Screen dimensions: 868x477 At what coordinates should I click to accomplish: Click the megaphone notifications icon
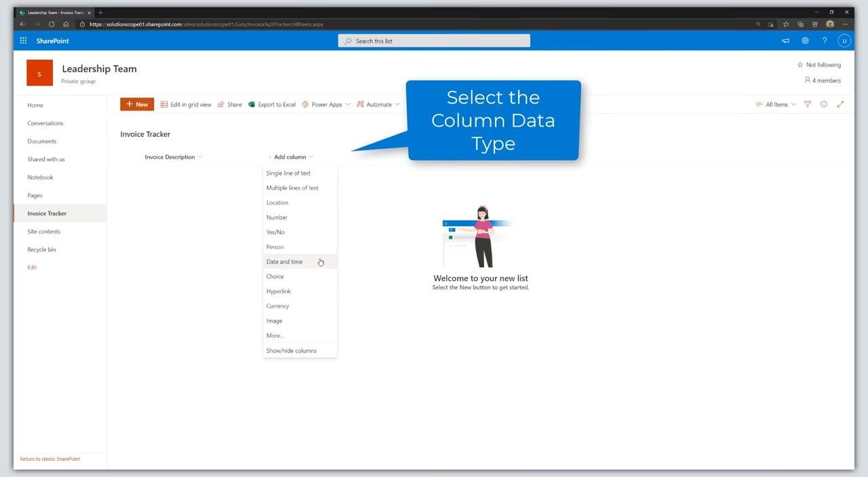tap(785, 41)
